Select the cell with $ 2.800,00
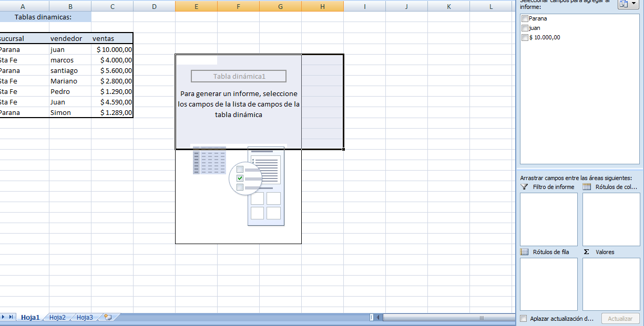The image size is (644, 326). point(112,81)
